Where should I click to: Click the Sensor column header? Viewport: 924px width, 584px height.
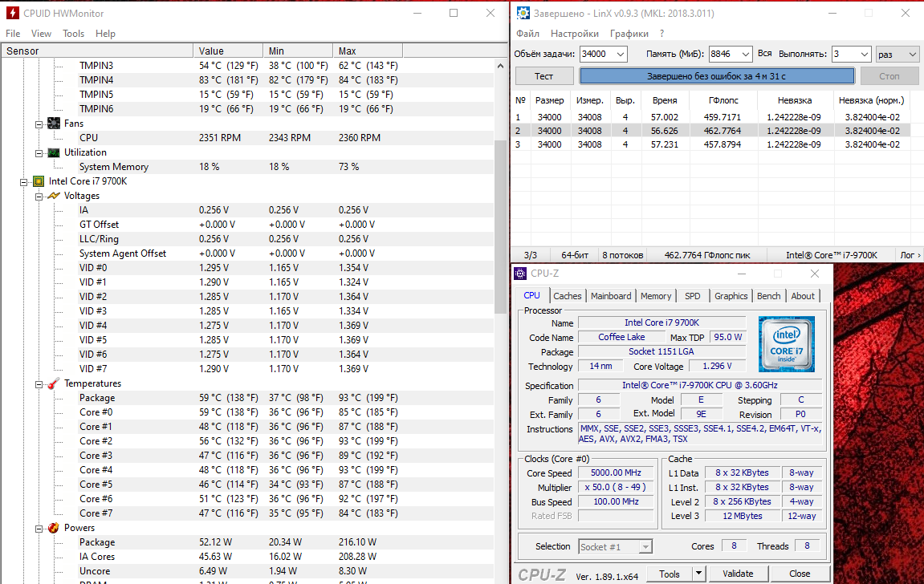pyautogui.click(x=97, y=51)
